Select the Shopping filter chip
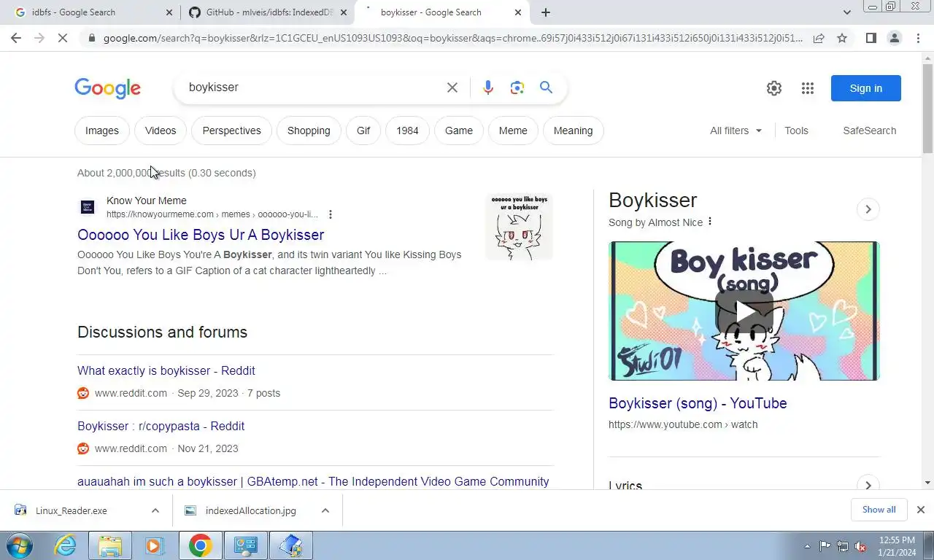 pyautogui.click(x=309, y=131)
